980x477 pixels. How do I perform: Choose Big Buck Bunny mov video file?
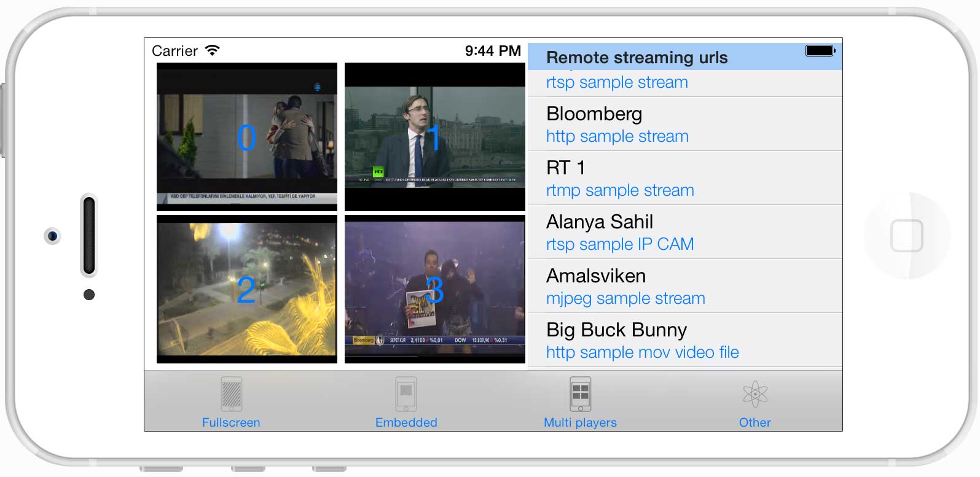point(685,340)
